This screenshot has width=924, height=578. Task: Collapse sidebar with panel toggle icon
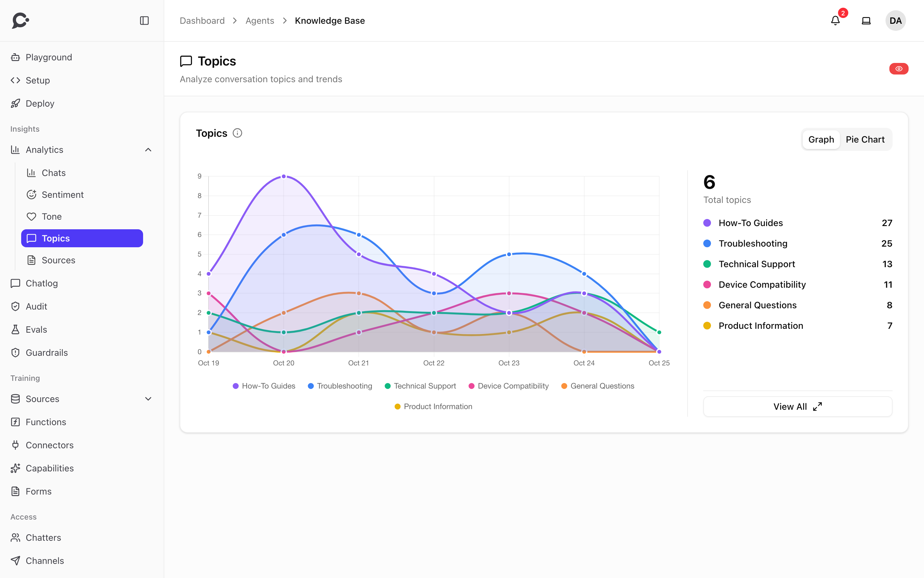144,21
